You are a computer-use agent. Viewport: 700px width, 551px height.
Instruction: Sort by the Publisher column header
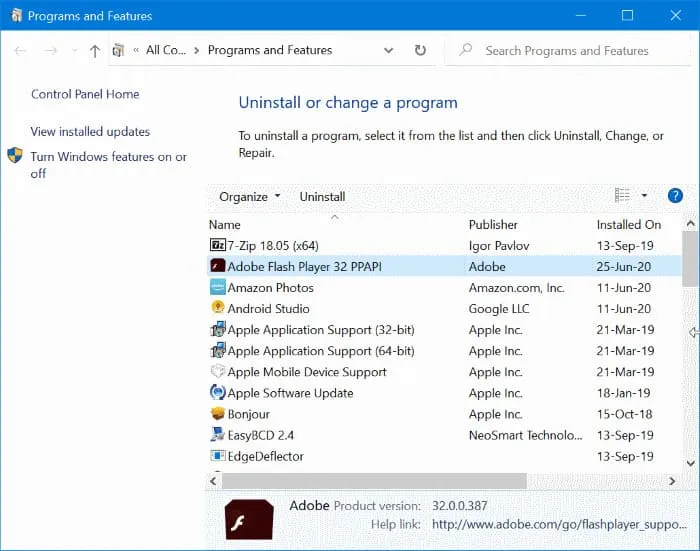click(x=493, y=225)
